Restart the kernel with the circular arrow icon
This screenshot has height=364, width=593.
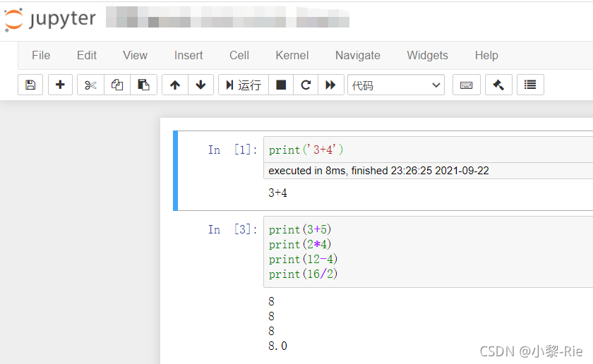click(x=306, y=85)
